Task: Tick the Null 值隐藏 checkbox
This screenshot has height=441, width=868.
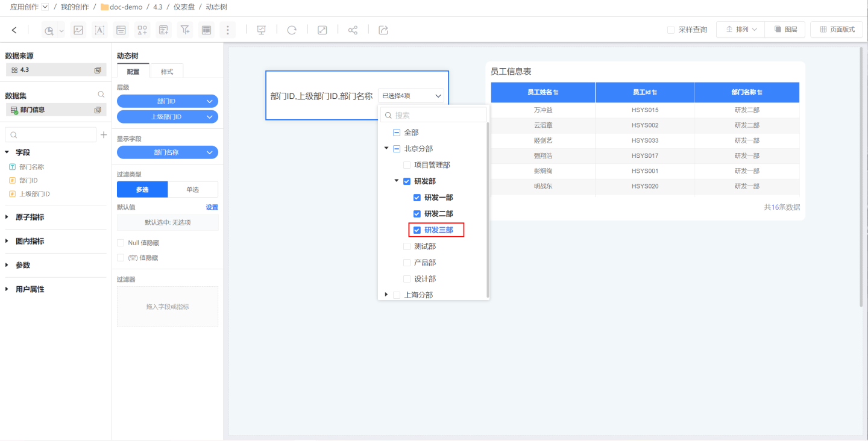Action: click(121, 243)
